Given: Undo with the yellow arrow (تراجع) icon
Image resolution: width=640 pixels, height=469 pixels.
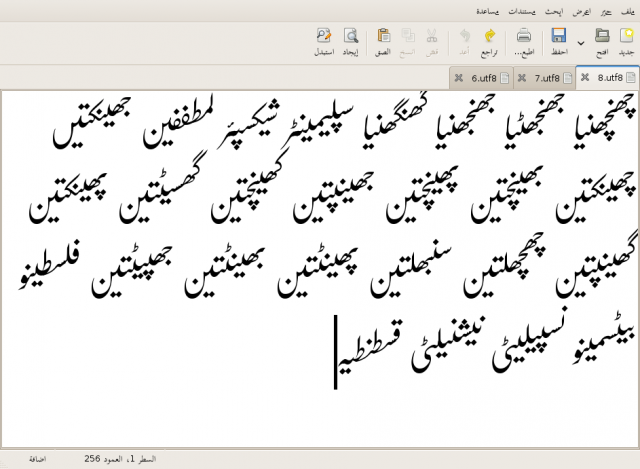Looking at the screenshot, I should pyautogui.click(x=489, y=36).
